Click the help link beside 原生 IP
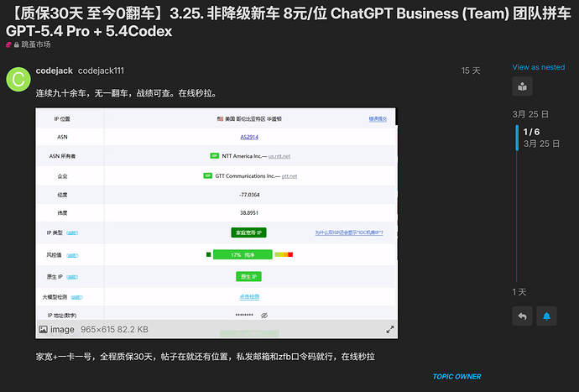 [x=72, y=277]
